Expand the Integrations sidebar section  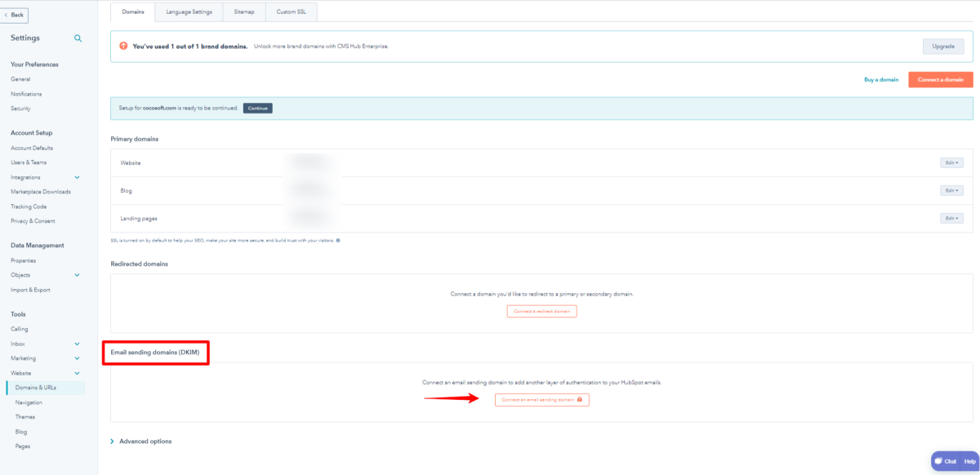tap(78, 177)
